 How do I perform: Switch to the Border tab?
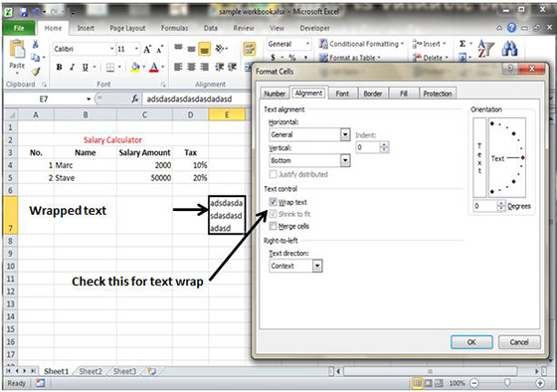[x=373, y=94]
